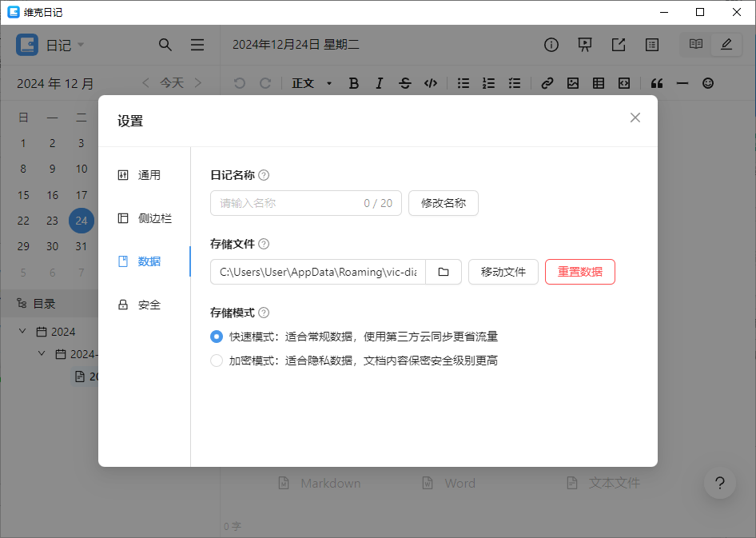Click the info icon in top toolbar

(551, 45)
